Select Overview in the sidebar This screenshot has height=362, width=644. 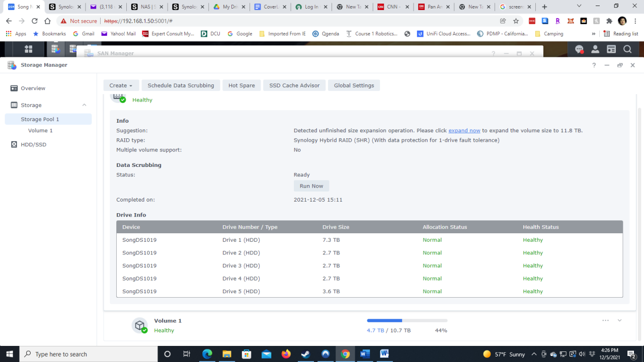tap(33, 88)
